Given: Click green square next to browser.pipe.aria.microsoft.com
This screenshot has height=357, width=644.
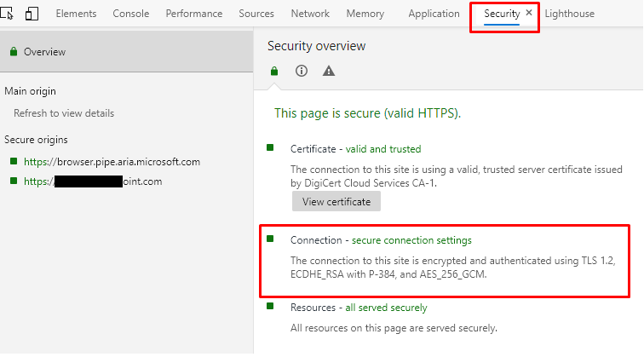Looking at the screenshot, I should coord(14,161).
